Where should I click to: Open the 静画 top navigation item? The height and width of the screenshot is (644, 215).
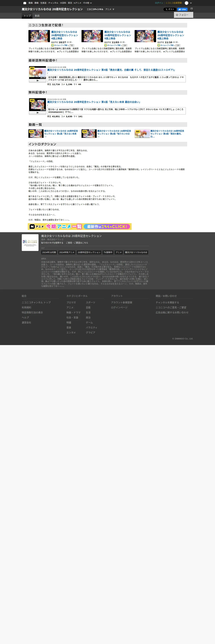(x=37, y=3)
